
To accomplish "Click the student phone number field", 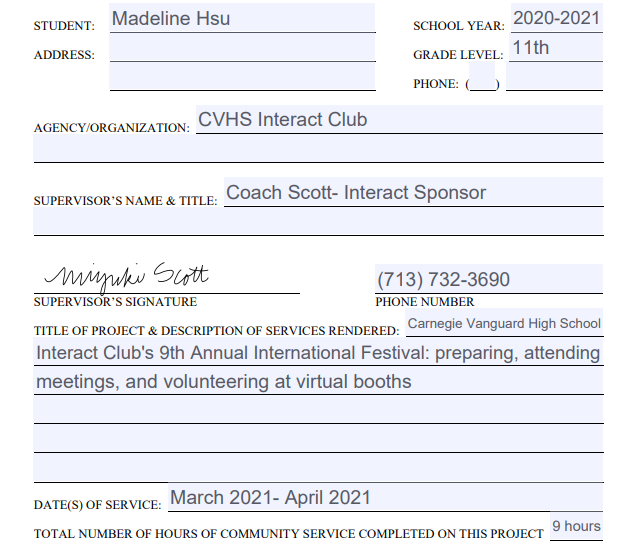I will (x=556, y=78).
